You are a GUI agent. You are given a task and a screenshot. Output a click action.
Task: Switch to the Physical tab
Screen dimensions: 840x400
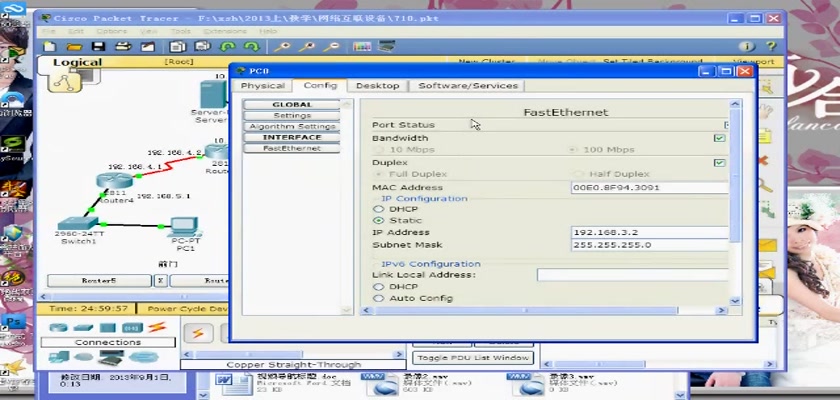tap(262, 86)
